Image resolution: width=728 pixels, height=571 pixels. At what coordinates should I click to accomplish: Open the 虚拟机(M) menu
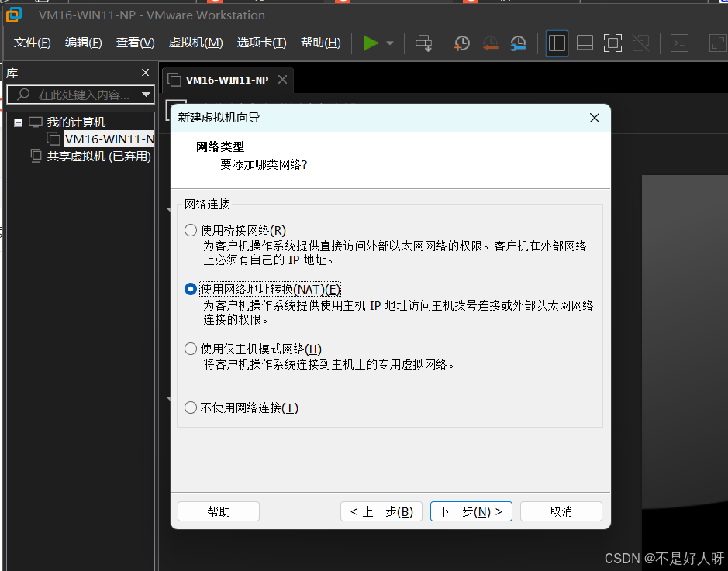click(x=195, y=43)
